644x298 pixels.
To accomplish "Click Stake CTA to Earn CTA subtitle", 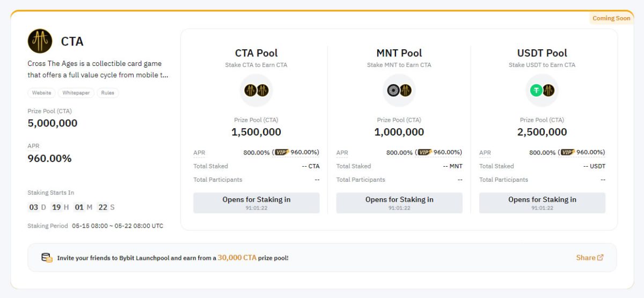I will pyautogui.click(x=257, y=65).
